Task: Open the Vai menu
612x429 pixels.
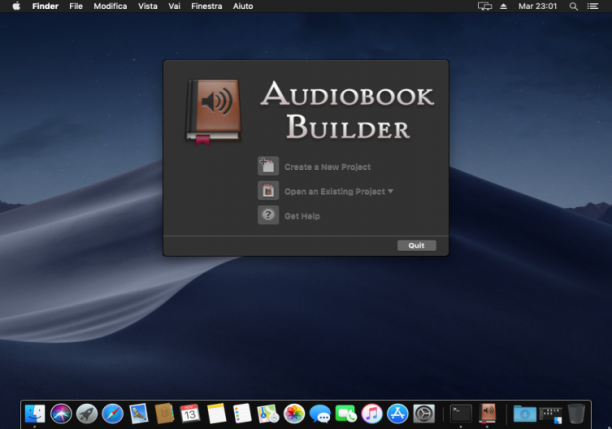Action: coord(174,6)
